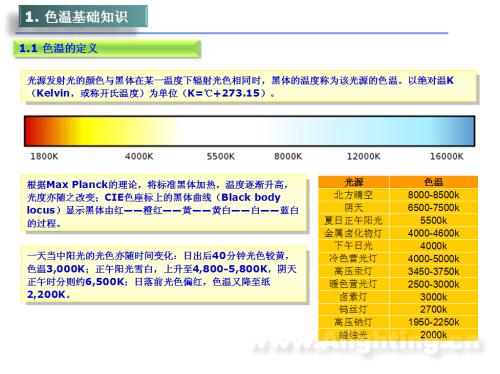Select the '1.1 色温的定义' green heading
This screenshot has height=374, width=500.
click(107, 49)
